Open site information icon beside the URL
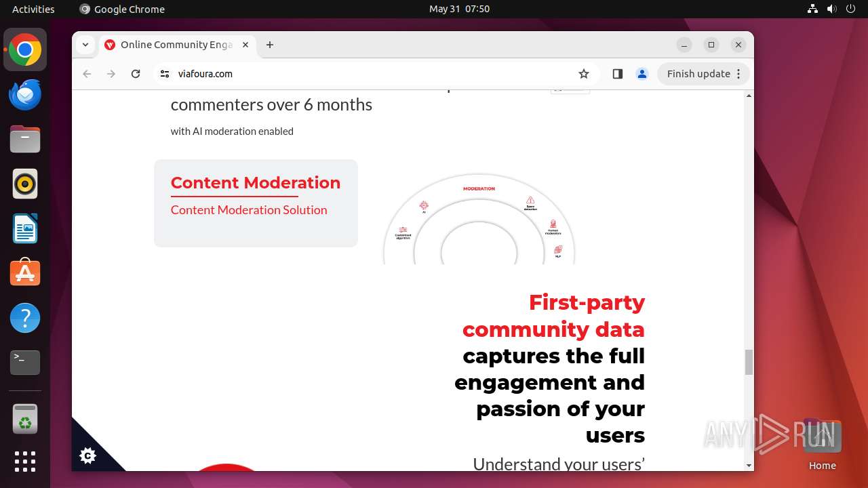This screenshot has height=488, width=868. (x=165, y=74)
